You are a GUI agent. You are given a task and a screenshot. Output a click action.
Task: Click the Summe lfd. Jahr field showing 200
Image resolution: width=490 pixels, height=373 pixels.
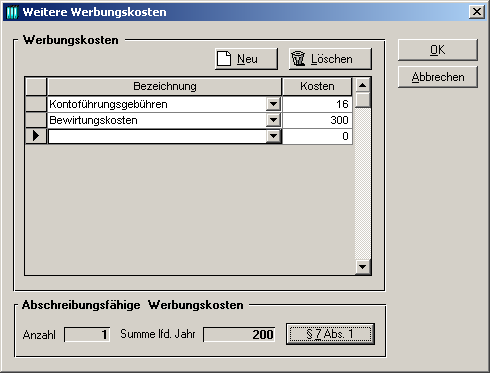[x=239, y=334]
